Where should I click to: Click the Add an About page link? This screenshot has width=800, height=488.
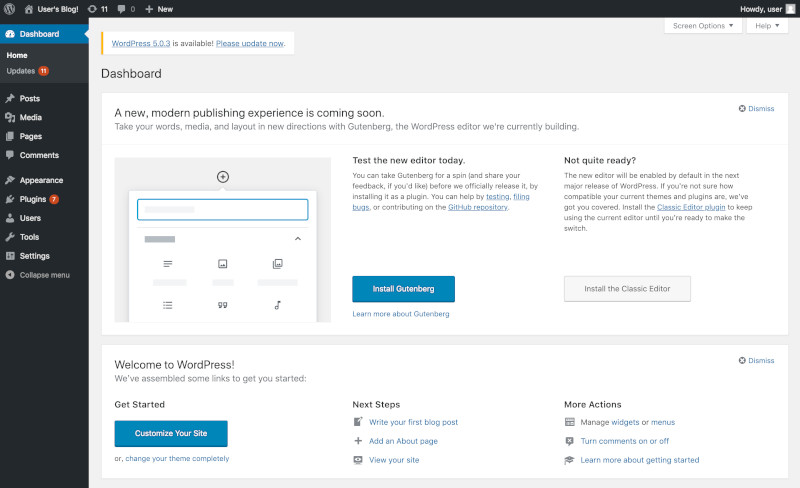403,441
